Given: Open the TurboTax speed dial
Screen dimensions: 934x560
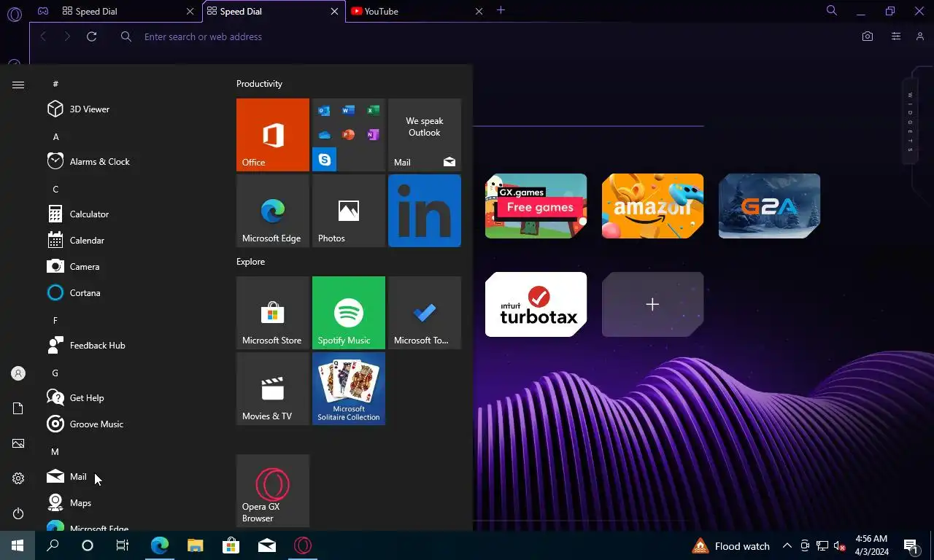Looking at the screenshot, I should 536,304.
